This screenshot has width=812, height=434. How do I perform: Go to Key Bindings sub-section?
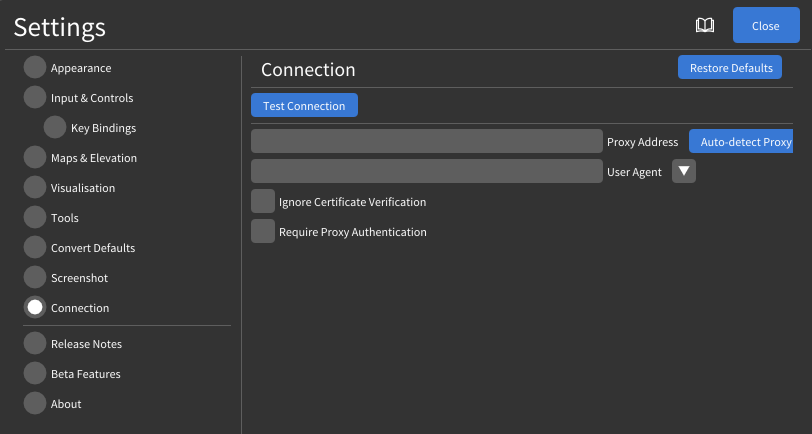pos(103,128)
